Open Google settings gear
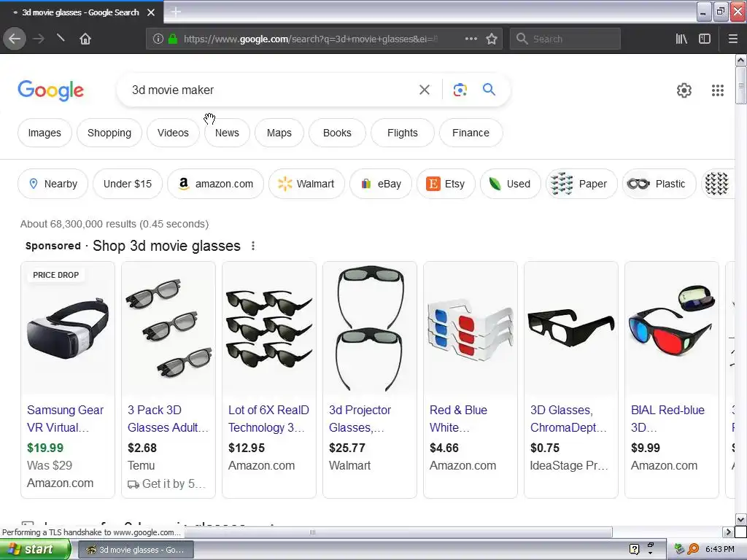Image resolution: width=747 pixels, height=560 pixels. 684,90
